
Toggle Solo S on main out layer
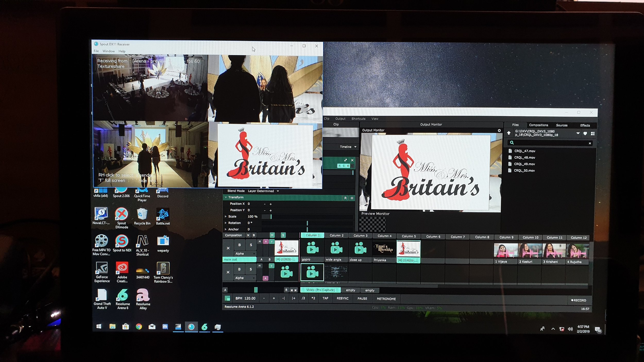point(251,245)
